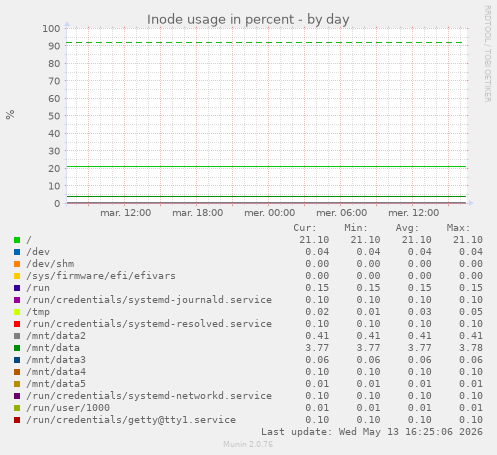This screenshot has width=497, height=455.
Task: Click the lime swatch for /tmp
Action: pos(17,312)
